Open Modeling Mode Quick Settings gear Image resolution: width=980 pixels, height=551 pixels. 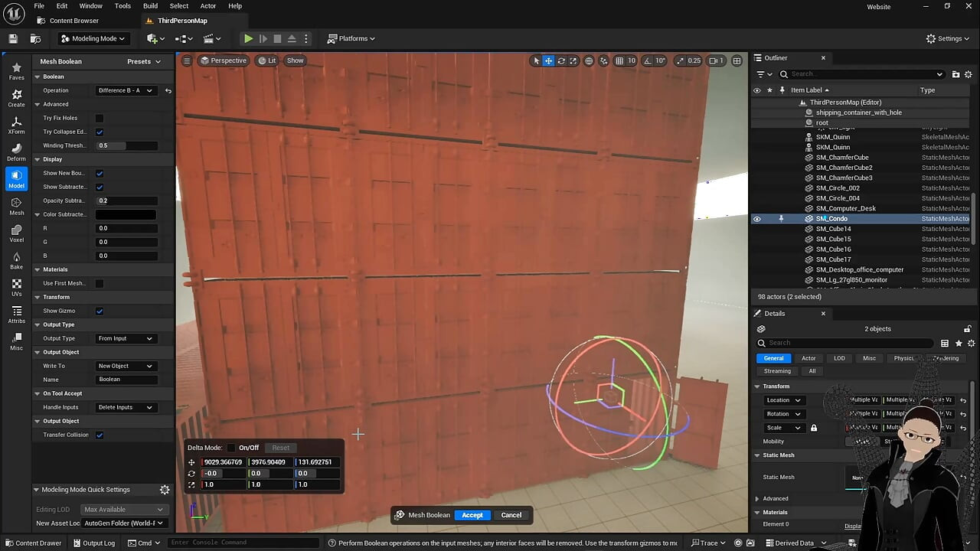pos(164,490)
